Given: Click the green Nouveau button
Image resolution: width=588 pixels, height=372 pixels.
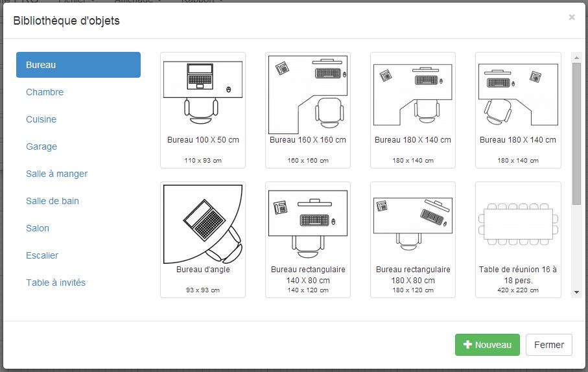Looking at the screenshot, I should (488, 345).
